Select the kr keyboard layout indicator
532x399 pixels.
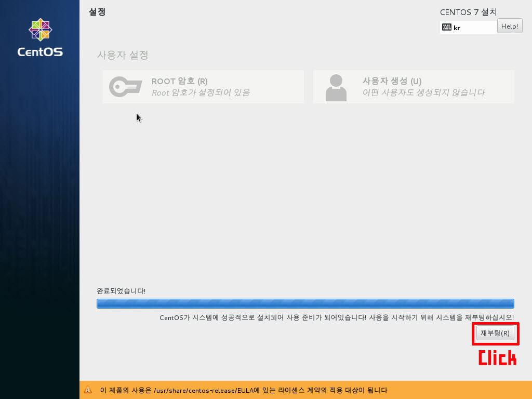pyautogui.click(x=469, y=28)
